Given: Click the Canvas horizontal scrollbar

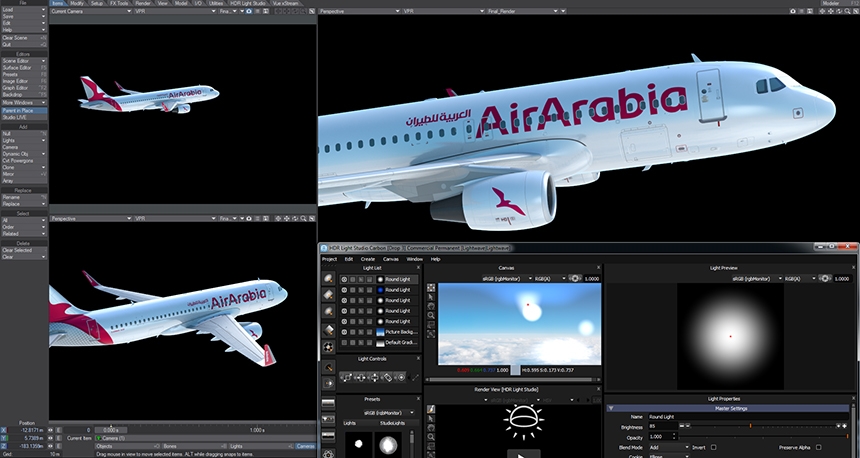Looking at the screenshot, I should [x=511, y=380].
